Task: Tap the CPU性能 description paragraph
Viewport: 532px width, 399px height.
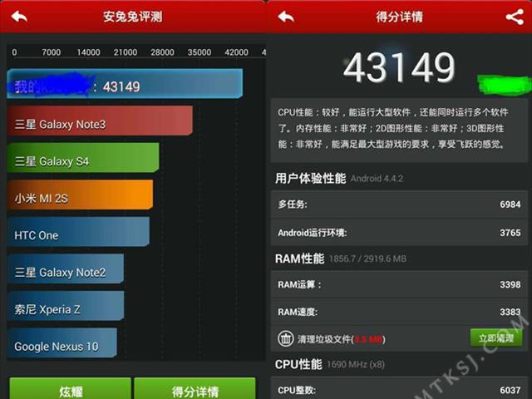Action: pos(399,129)
